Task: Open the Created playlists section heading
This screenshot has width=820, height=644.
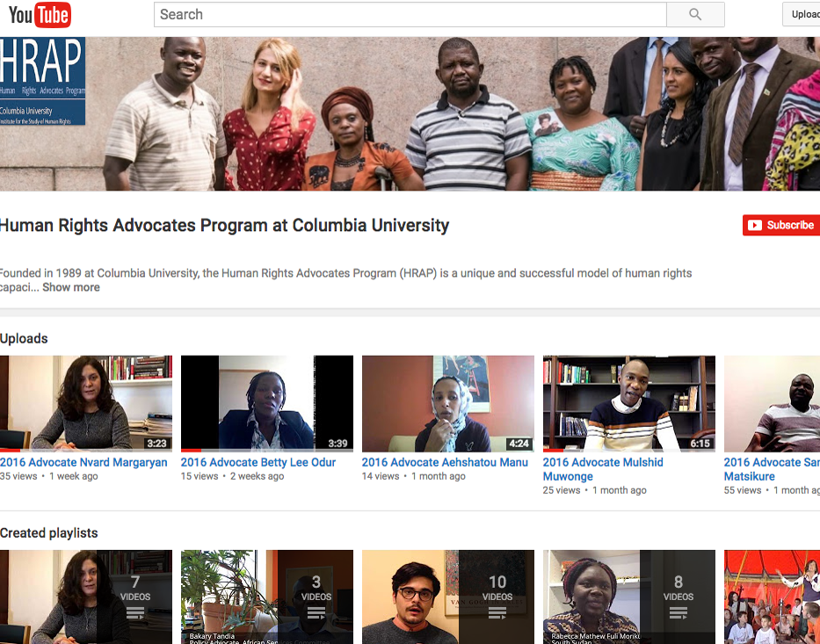Action: [x=49, y=533]
